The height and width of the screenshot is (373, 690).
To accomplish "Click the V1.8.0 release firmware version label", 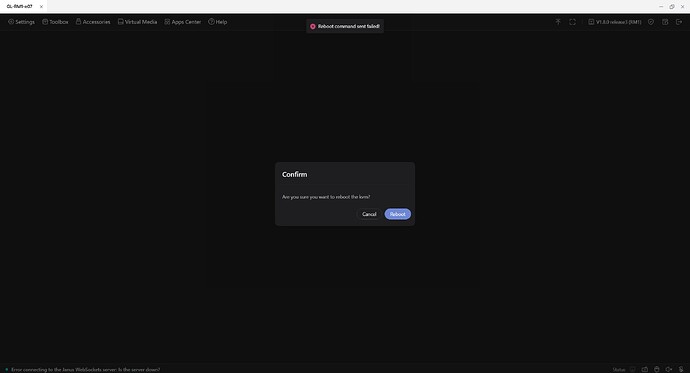I will [615, 22].
